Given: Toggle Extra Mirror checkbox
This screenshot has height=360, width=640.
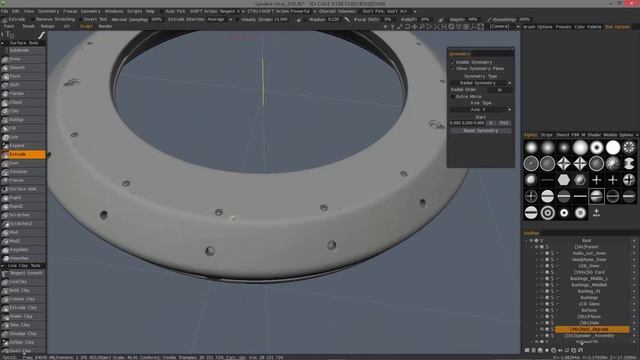Looking at the screenshot, I should pos(453,97).
